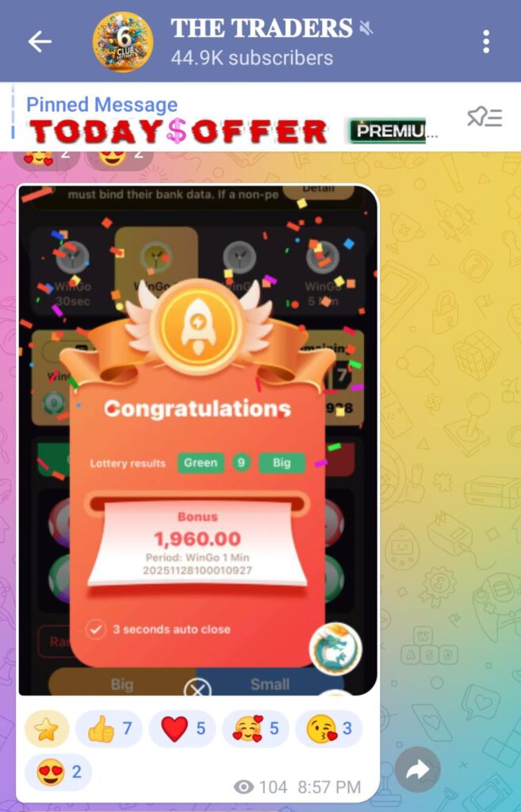Toggle the red heart reaction

point(182,729)
